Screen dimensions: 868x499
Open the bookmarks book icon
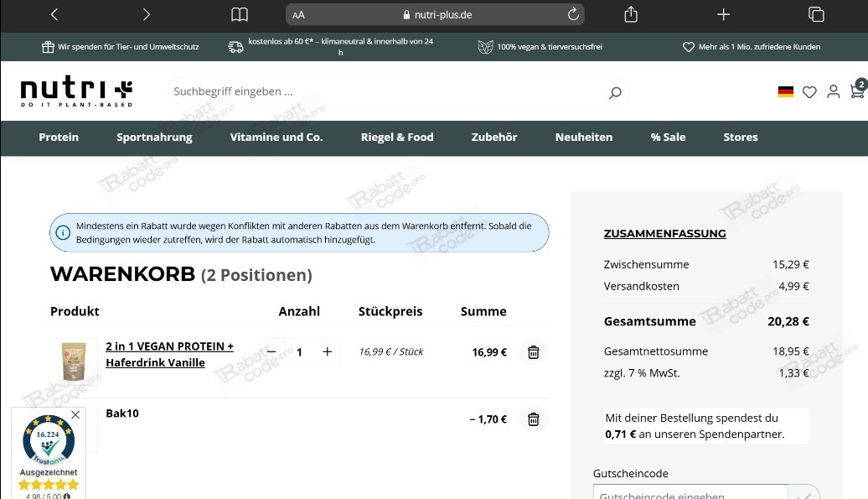point(239,14)
